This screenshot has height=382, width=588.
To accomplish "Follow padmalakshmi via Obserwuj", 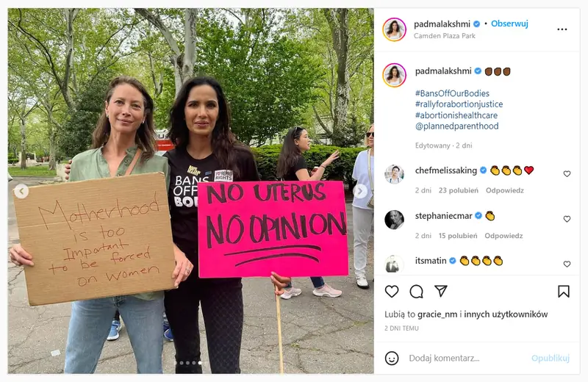I will coord(509,24).
